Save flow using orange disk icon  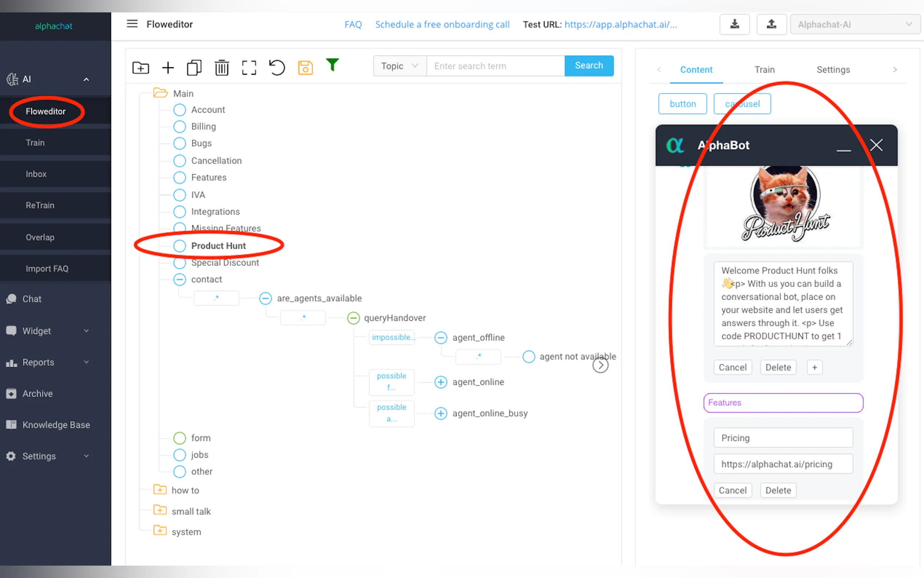tap(305, 68)
